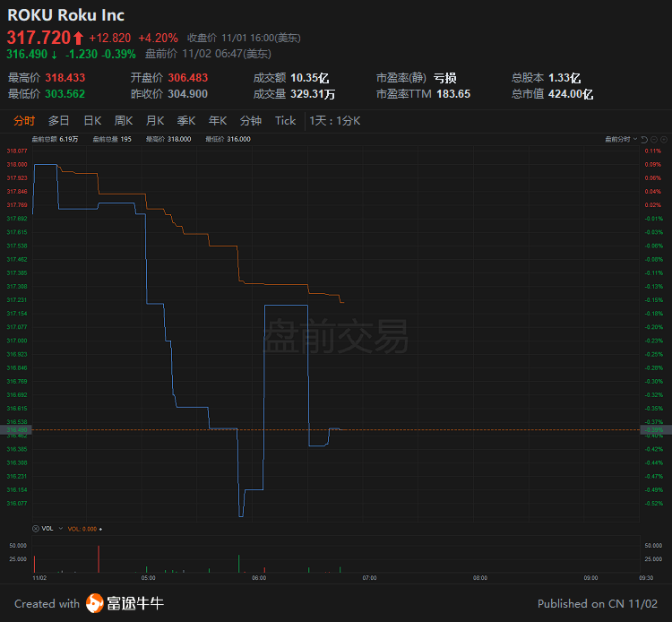Open the 盘前分时 dropdown chevron
The image size is (672, 622).
[635, 139]
